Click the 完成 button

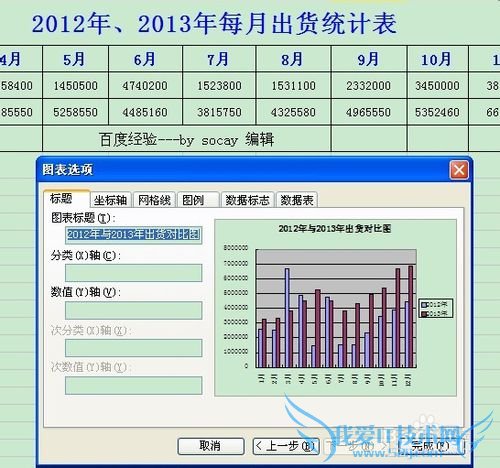tap(431, 446)
